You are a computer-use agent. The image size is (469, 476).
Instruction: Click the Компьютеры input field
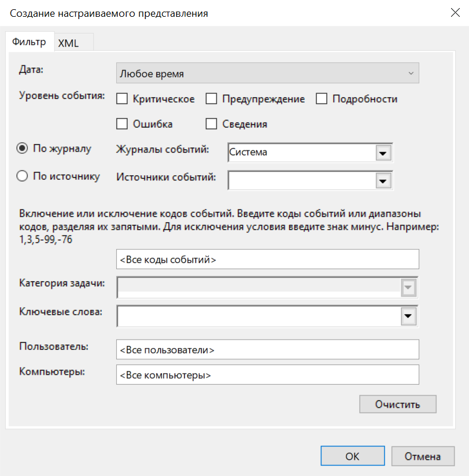pos(267,375)
